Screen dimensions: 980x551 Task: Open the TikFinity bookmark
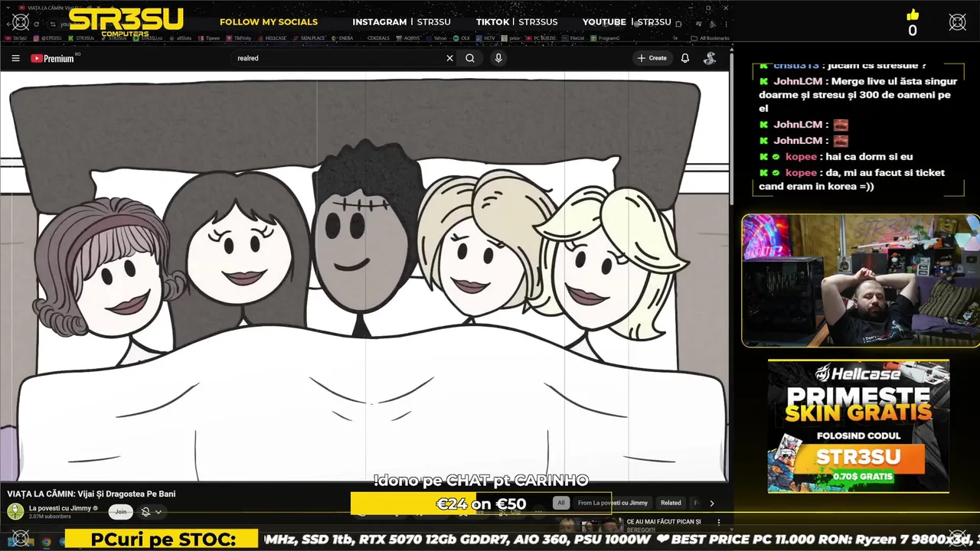[239, 37]
